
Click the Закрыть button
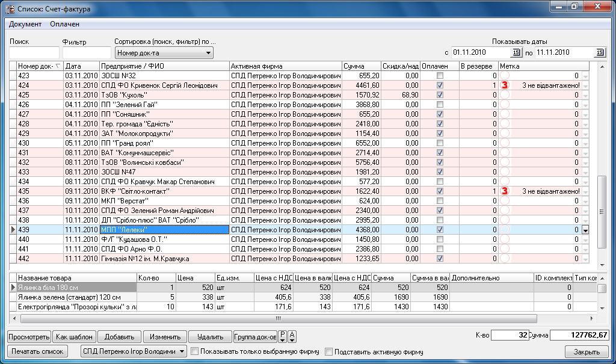(587, 352)
